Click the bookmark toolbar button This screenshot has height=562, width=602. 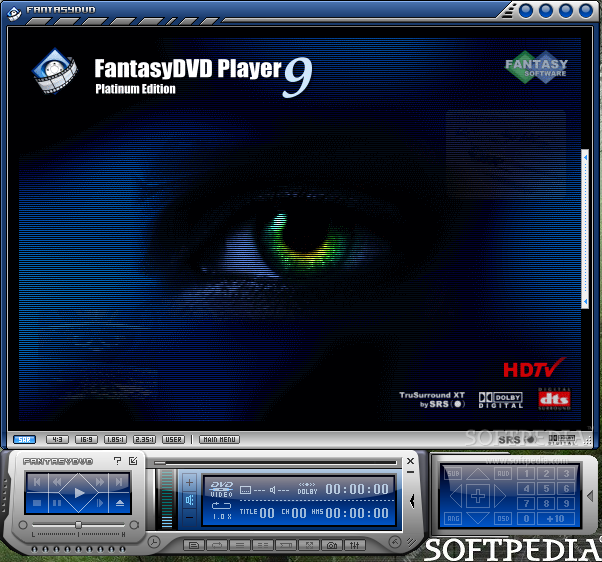point(286,545)
